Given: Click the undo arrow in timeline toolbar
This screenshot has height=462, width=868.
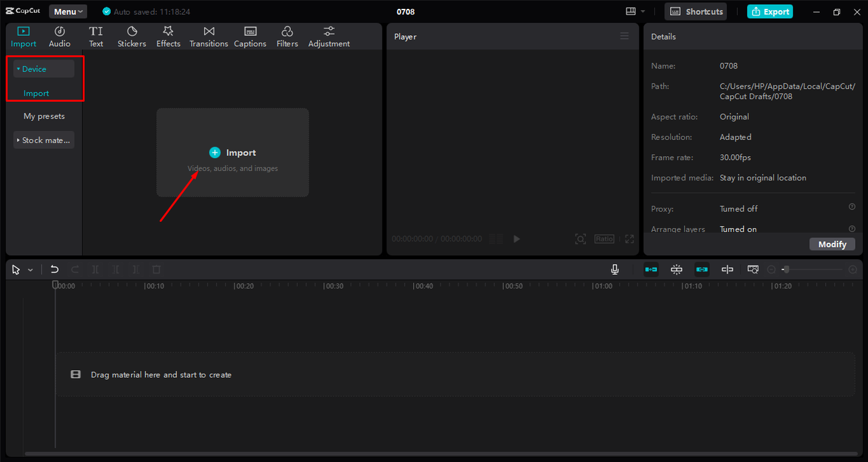Looking at the screenshot, I should tap(55, 269).
